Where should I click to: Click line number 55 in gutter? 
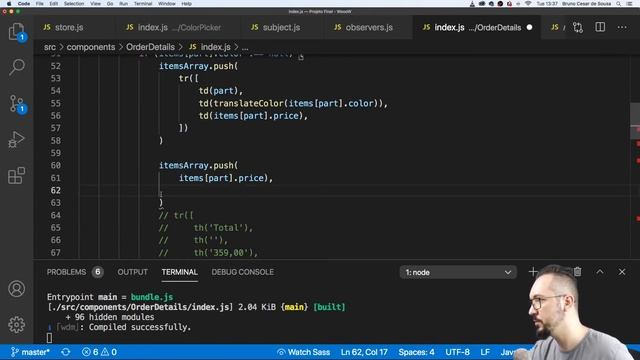click(56, 103)
